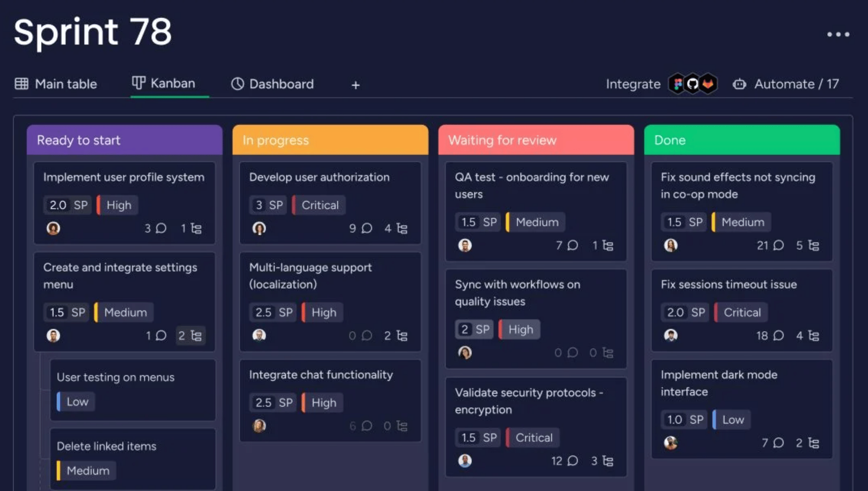Screen dimensions: 868x491
Task: Switch to the Main table view
Action: (56, 84)
